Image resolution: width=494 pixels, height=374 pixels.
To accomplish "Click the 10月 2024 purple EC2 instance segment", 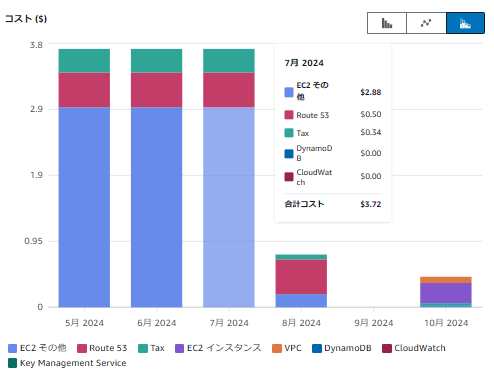I will [x=446, y=293].
